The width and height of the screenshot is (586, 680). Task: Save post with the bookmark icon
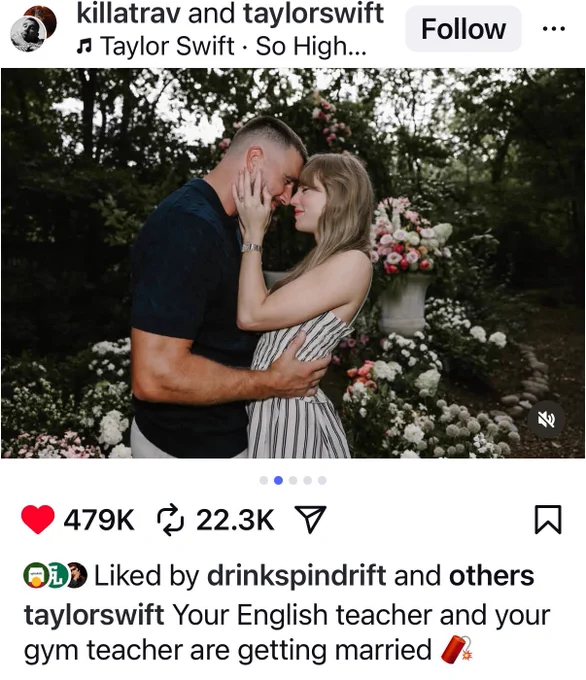548,519
